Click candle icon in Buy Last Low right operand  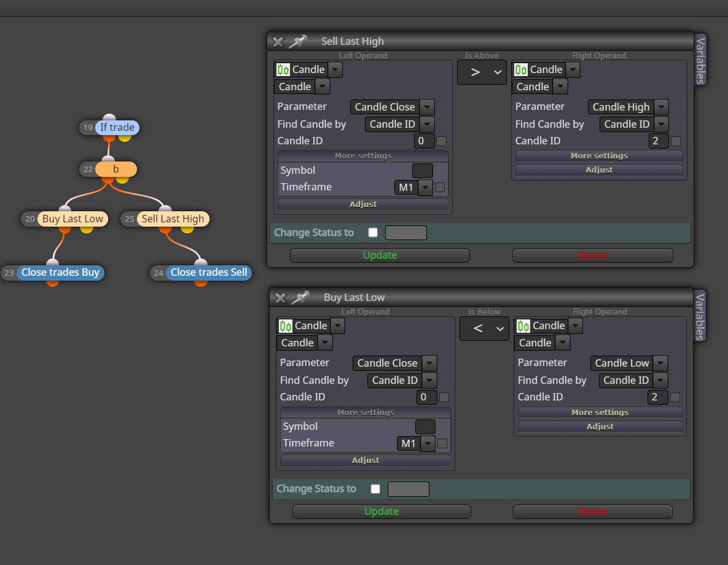pos(523,326)
